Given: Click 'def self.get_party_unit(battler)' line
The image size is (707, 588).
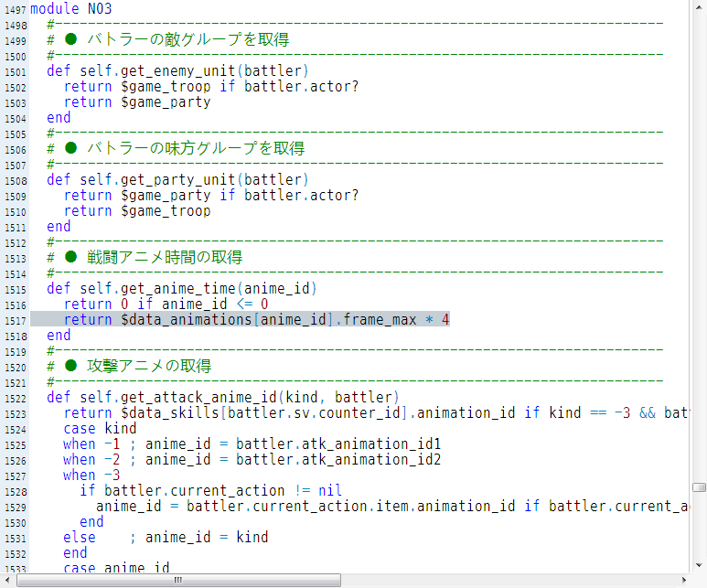Looking at the screenshot, I should click(x=177, y=179).
